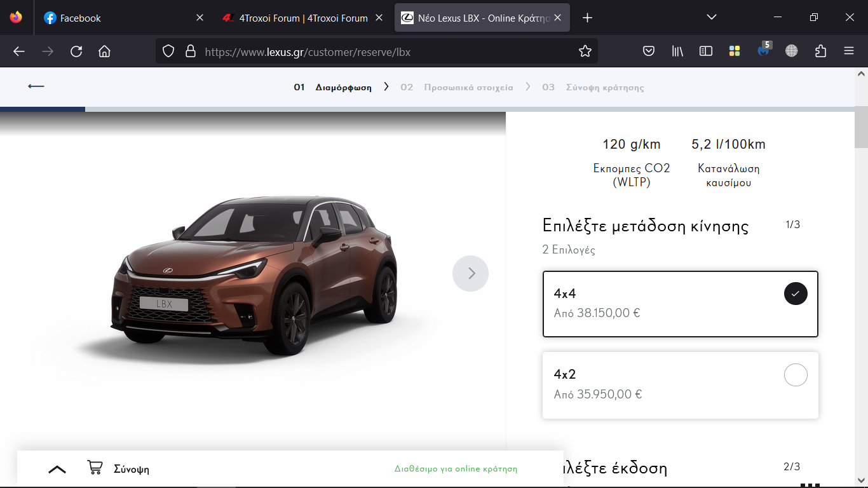Click the browser forward arrow
This screenshot has width=868, height=488.
(48, 51)
